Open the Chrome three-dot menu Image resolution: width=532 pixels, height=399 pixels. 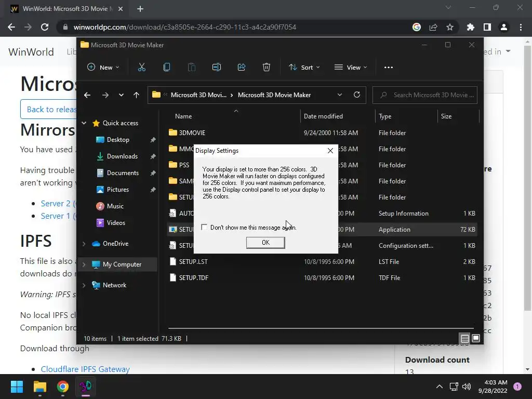point(521,27)
